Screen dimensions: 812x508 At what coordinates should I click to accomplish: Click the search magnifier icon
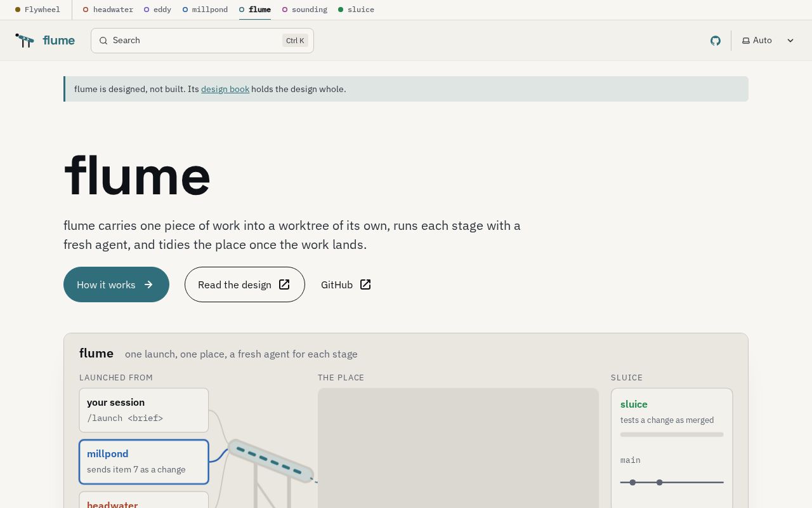[x=103, y=41]
